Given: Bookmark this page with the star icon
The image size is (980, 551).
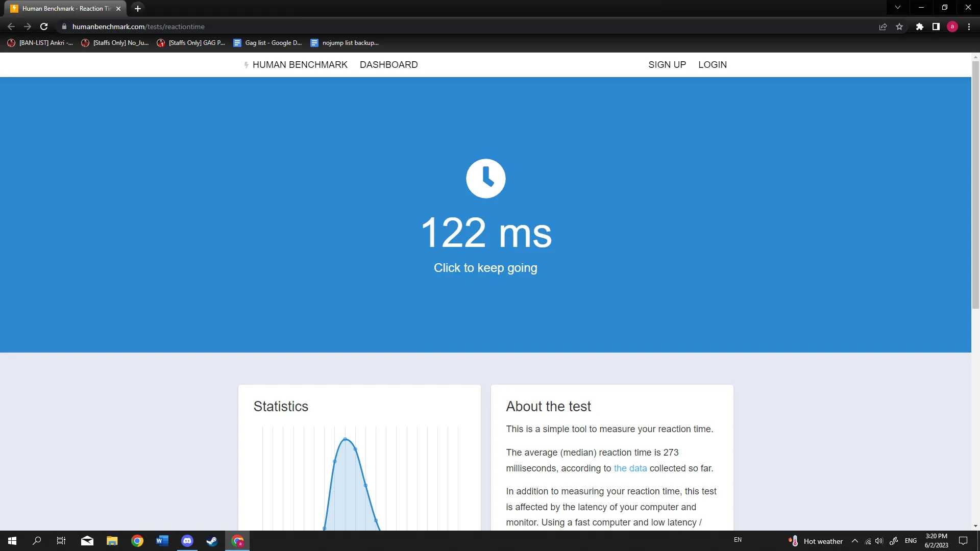Looking at the screenshot, I should point(899,27).
